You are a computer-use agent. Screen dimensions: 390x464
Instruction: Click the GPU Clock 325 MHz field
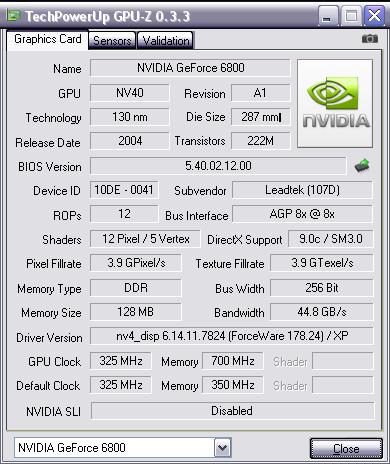pyautogui.click(x=121, y=361)
